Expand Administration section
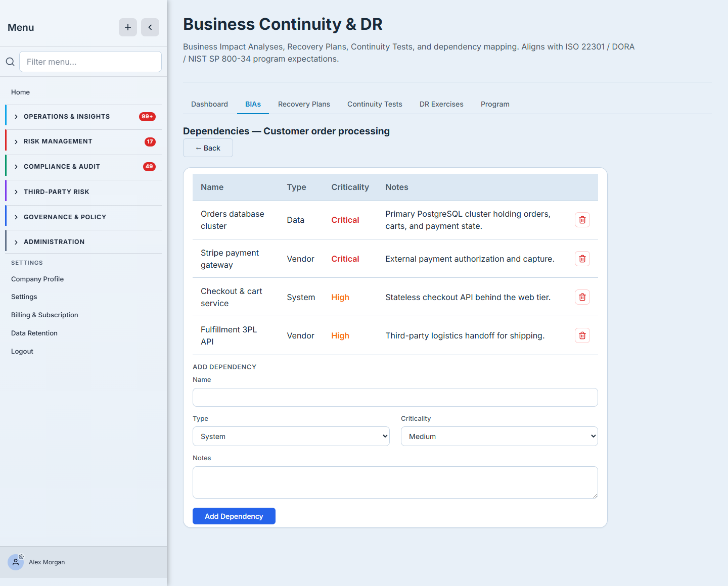 (x=83, y=242)
